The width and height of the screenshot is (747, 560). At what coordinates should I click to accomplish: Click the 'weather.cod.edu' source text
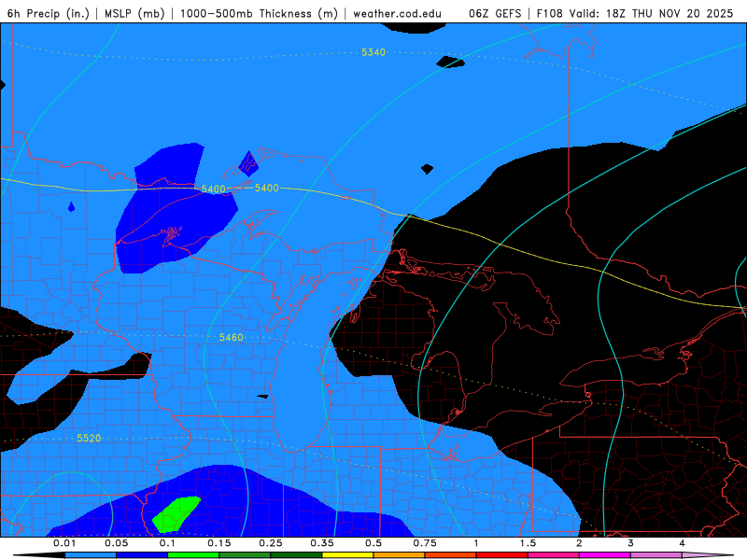pyautogui.click(x=398, y=13)
